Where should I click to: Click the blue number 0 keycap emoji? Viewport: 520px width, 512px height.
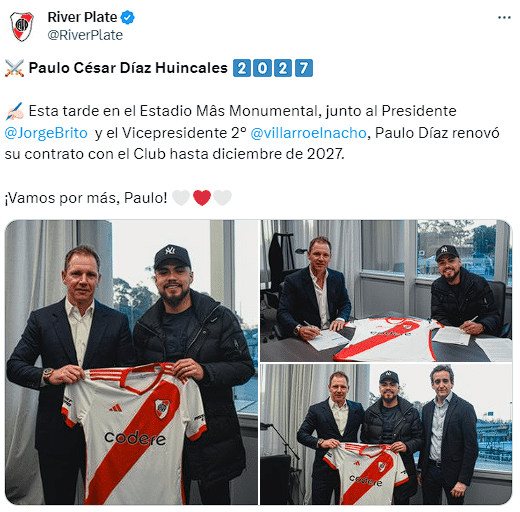(x=262, y=68)
